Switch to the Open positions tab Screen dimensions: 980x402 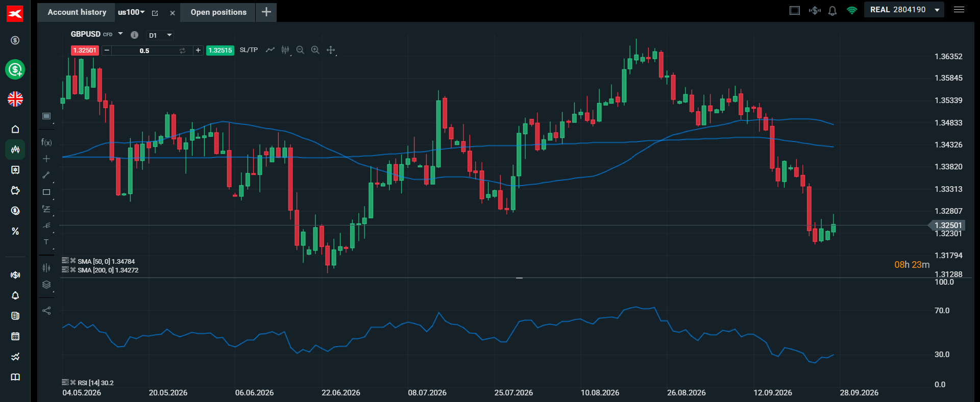pos(218,12)
